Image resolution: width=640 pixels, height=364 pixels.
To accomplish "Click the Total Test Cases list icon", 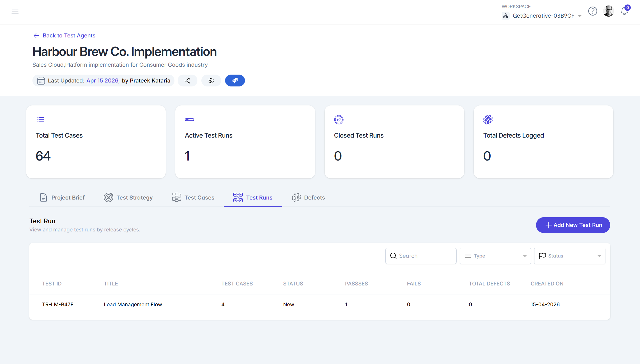I will (x=40, y=120).
